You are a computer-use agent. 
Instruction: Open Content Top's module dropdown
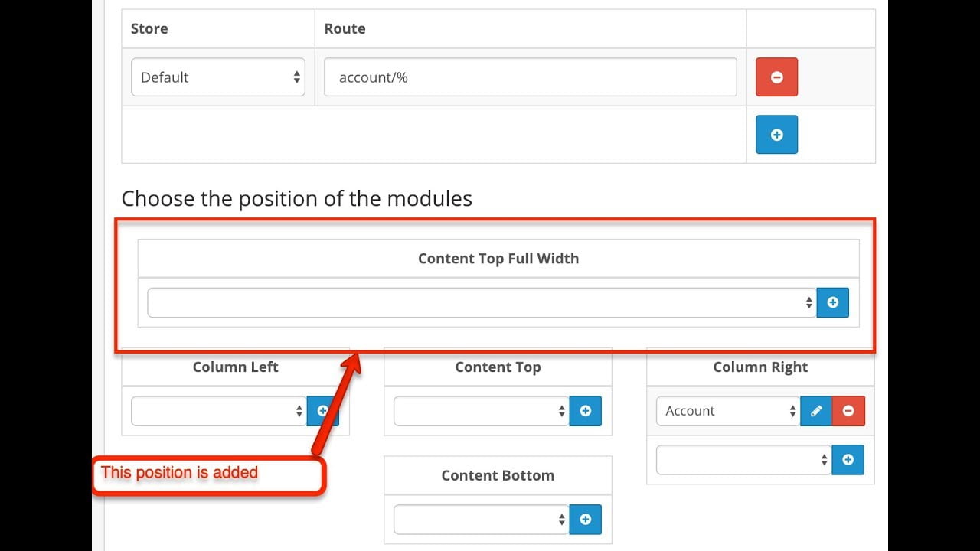point(479,411)
